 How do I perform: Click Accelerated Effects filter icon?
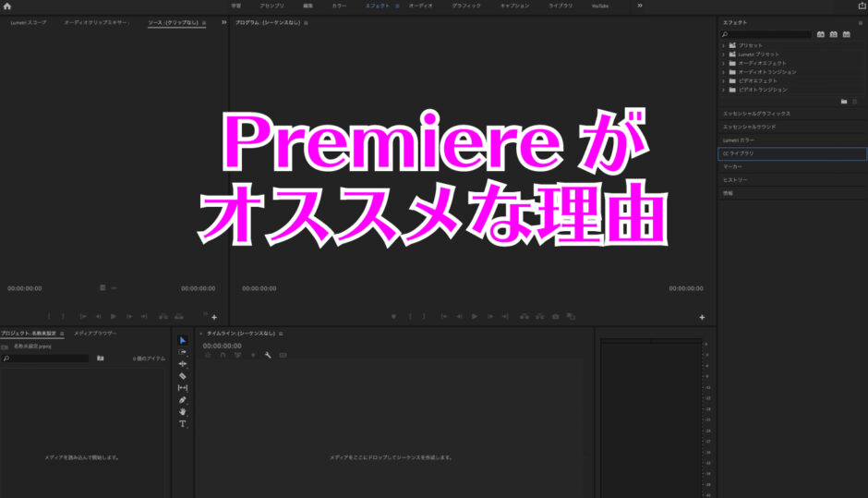[x=820, y=34]
